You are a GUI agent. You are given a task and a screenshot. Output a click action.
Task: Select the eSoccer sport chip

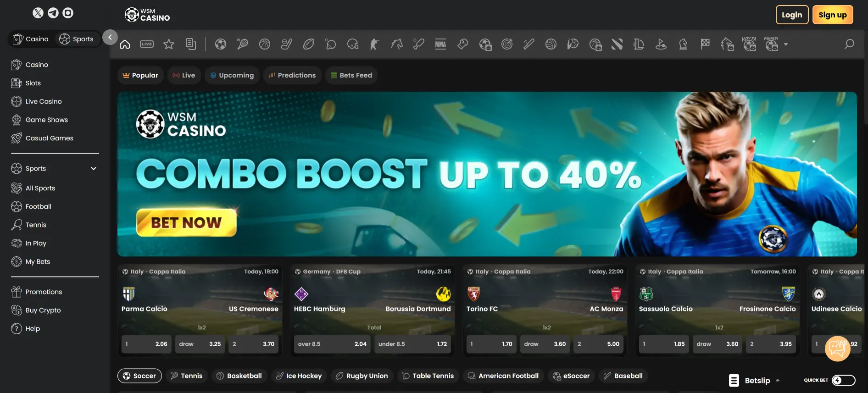coord(571,376)
